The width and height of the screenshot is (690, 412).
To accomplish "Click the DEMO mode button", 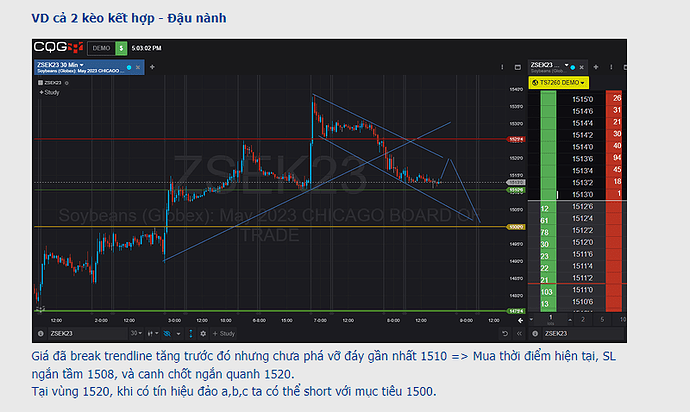I will point(101,48).
